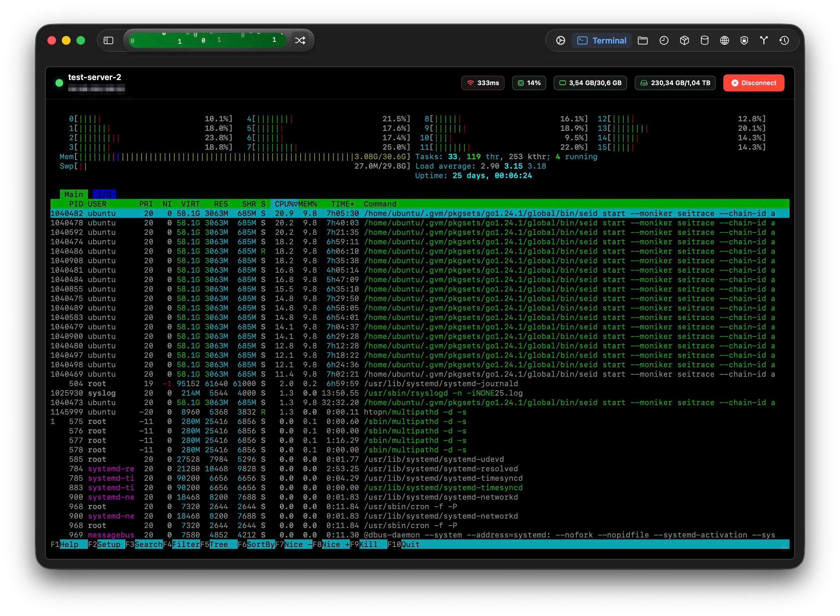Open the folder file browser icon
Image resolution: width=840 pixels, height=616 pixels.
tap(642, 40)
